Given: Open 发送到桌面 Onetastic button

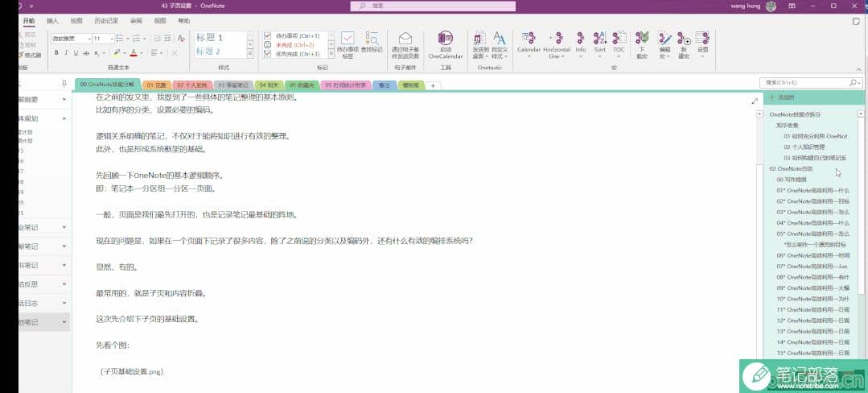Looking at the screenshot, I should coord(479,45).
